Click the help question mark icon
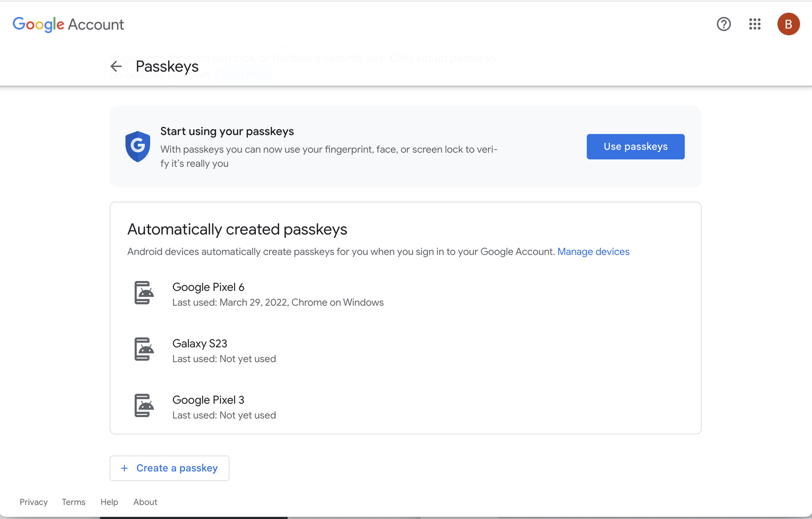The image size is (812, 519). pos(724,24)
